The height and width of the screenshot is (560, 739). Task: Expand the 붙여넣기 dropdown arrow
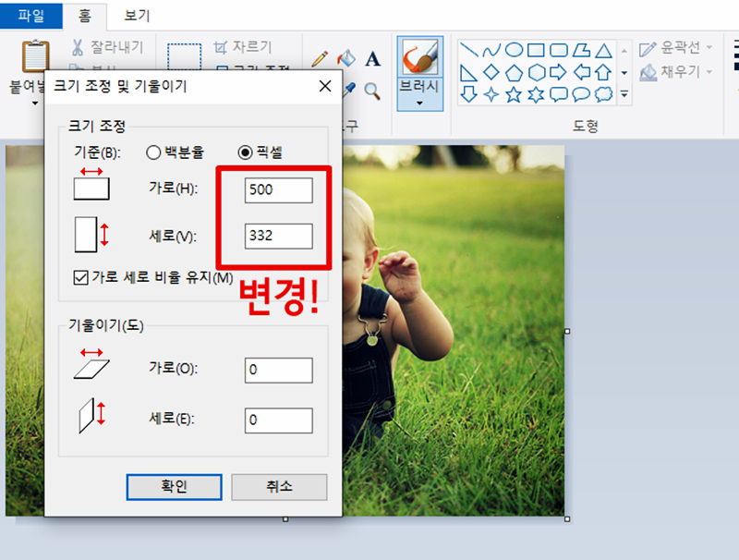coord(35,103)
